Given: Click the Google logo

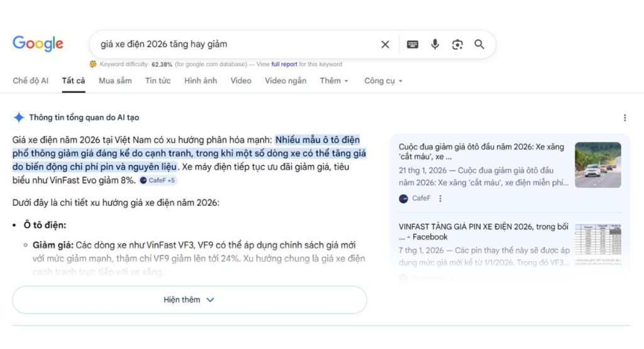Looking at the screenshot, I should (38, 43).
